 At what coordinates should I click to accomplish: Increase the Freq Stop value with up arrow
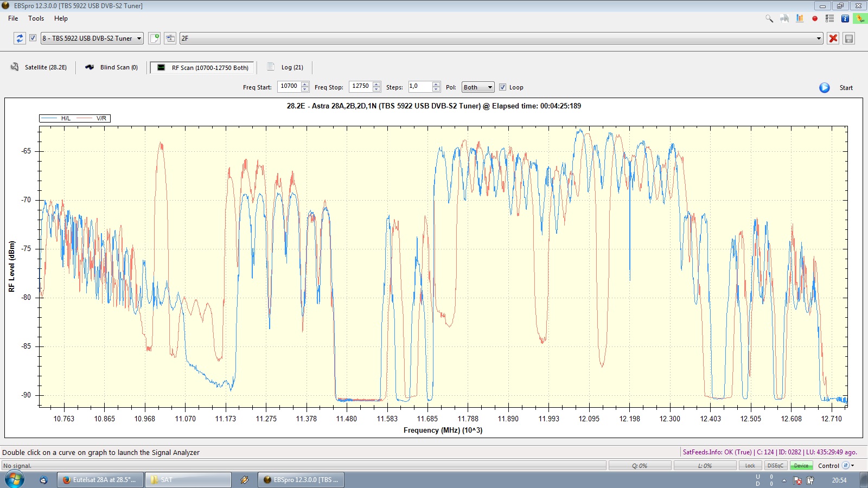click(x=376, y=84)
